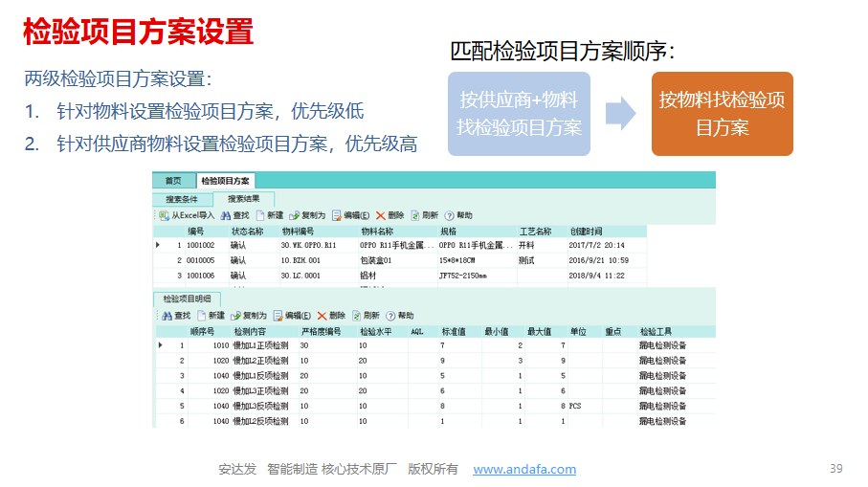
Task: Open the 搜索条件 tab
Action: point(182,199)
